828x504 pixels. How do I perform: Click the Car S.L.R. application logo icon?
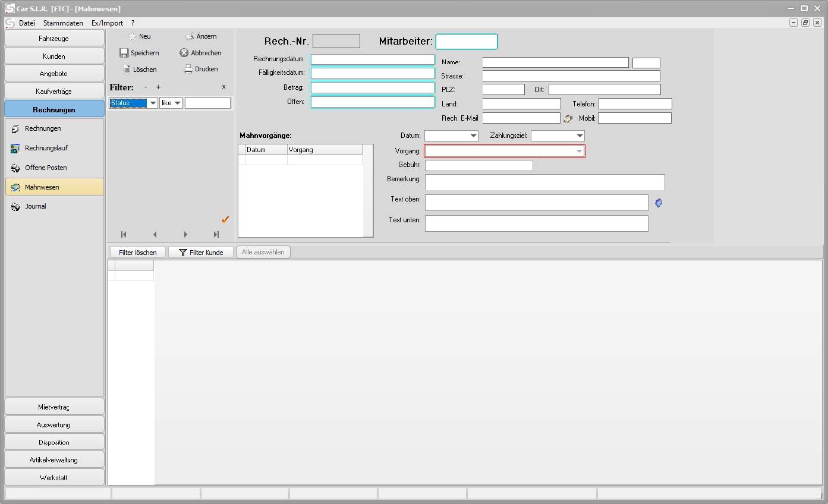(10, 8)
